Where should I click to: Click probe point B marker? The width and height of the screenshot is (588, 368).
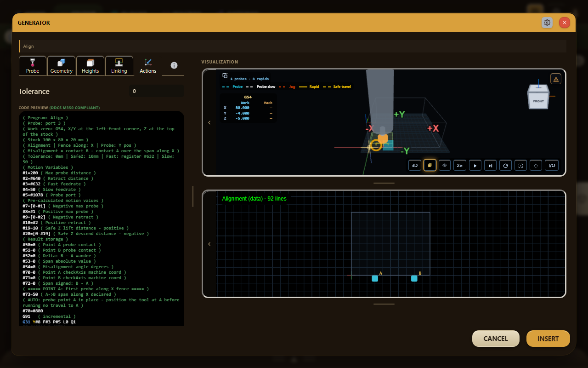coord(414,278)
